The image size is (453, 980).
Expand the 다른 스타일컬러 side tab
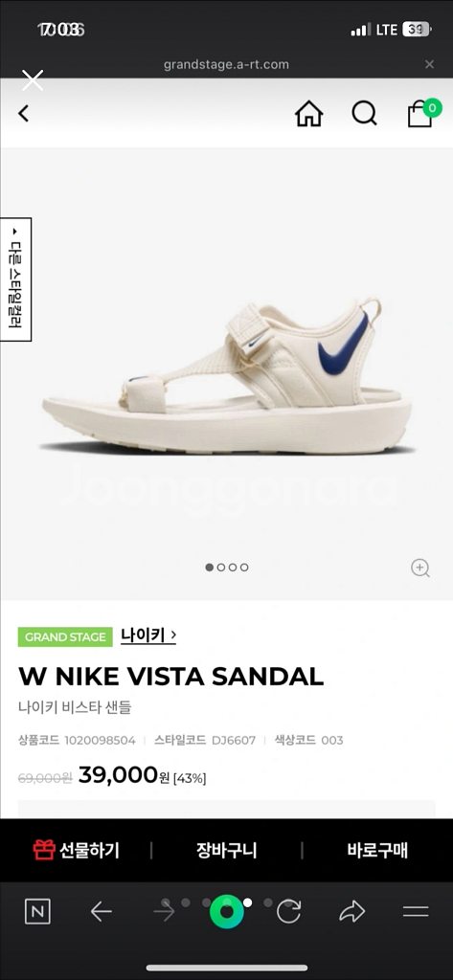click(15, 279)
